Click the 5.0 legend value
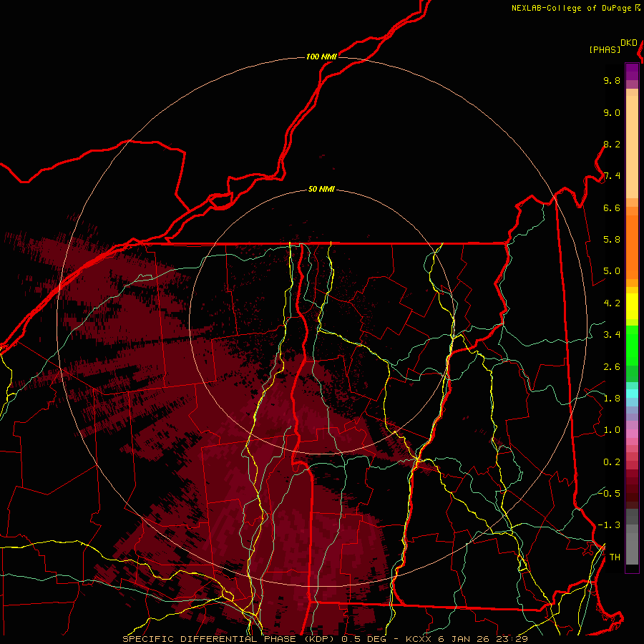 612,271
